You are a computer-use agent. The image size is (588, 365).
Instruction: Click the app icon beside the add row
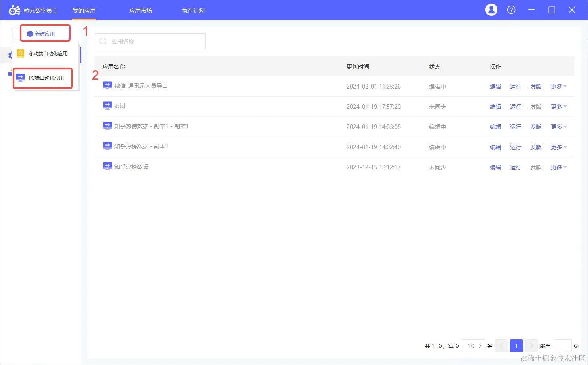(x=107, y=106)
